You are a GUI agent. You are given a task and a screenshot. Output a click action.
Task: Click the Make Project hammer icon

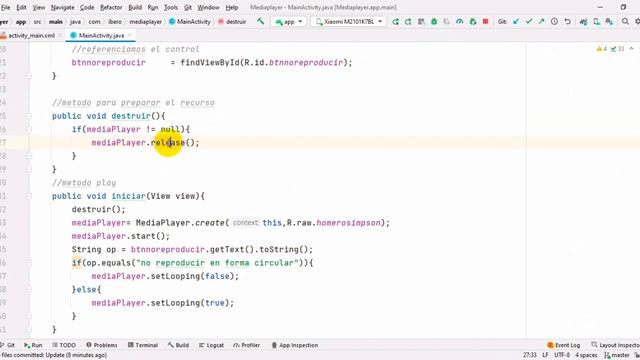tap(260, 21)
